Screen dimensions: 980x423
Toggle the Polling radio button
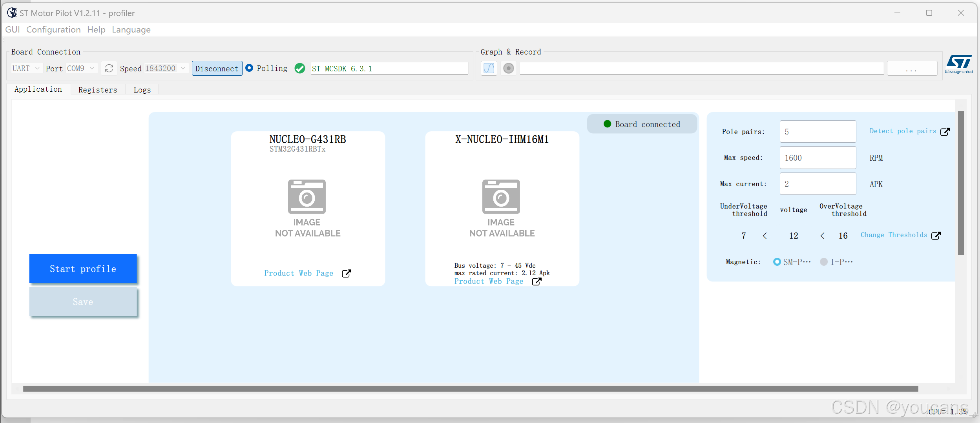coord(249,68)
